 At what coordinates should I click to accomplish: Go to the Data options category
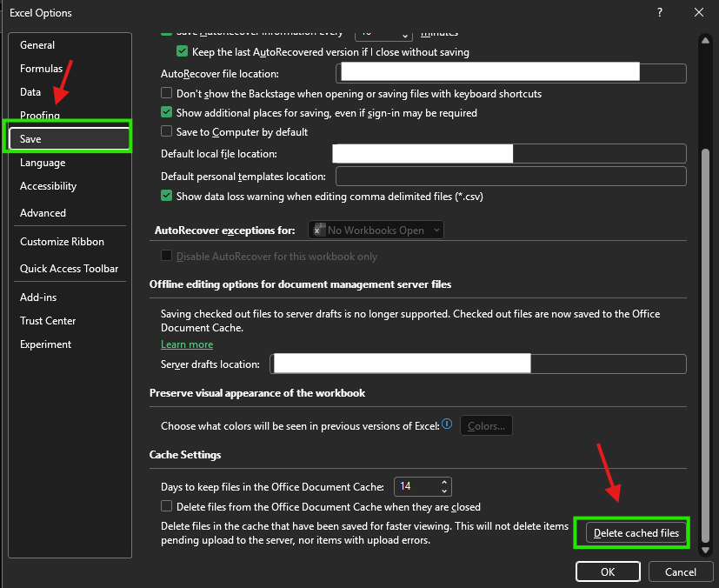[x=30, y=91]
